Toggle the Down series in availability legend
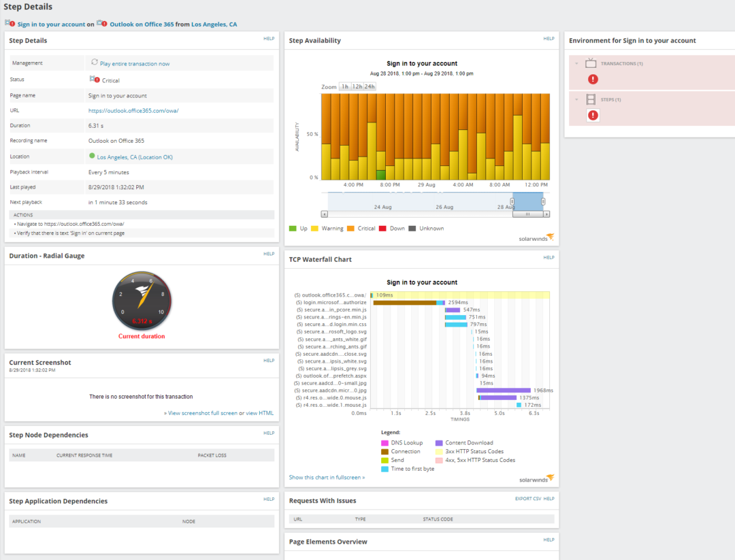The image size is (735, 560). (392, 229)
